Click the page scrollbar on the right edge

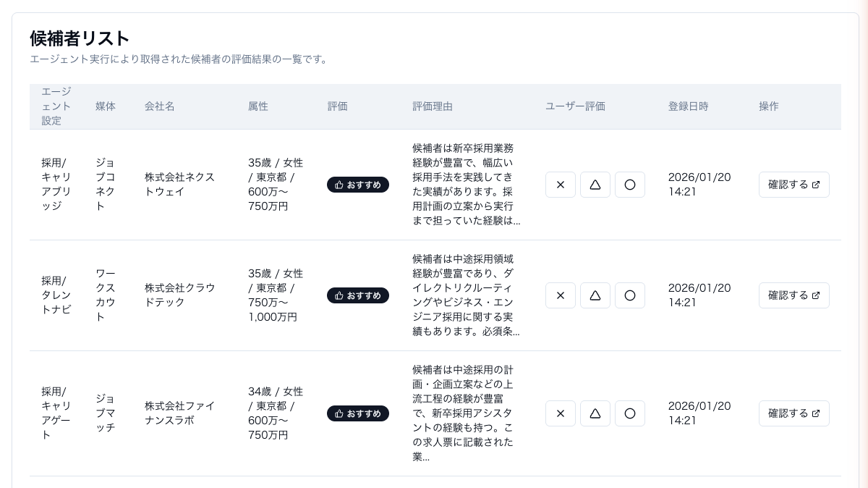[865, 244]
